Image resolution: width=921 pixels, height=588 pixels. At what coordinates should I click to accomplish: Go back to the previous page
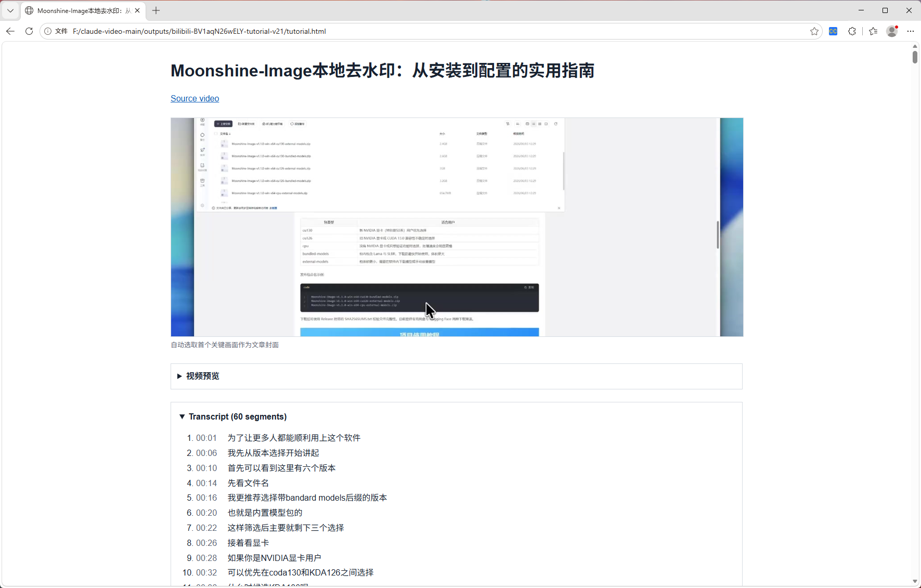(10, 31)
